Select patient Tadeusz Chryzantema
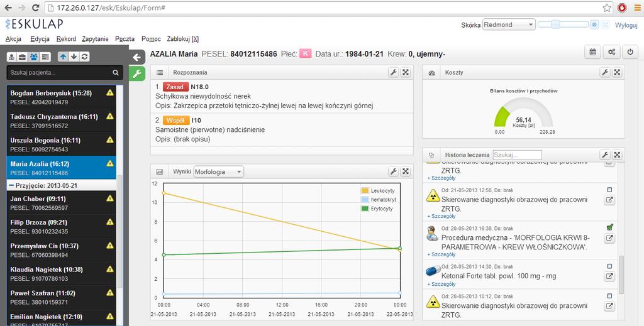The width and height of the screenshot is (644, 326). click(62, 121)
